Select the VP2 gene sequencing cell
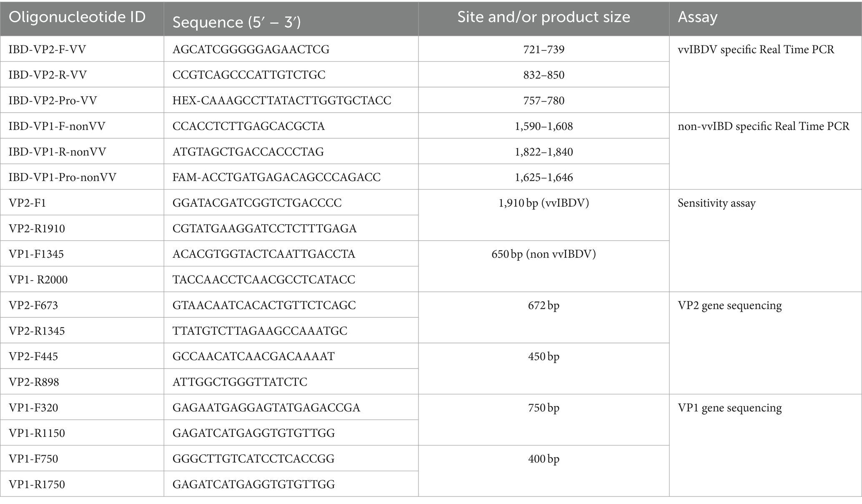The image size is (862, 504). pyautogui.click(x=729, y=306)
